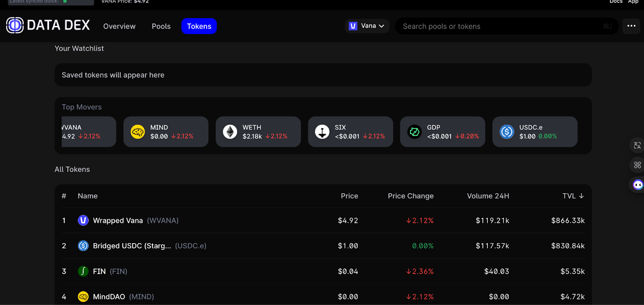Click the USDC.e dollar icon in Top Movers
The width and height of the screenshot is (644, 305).
[x=507, y=132]
